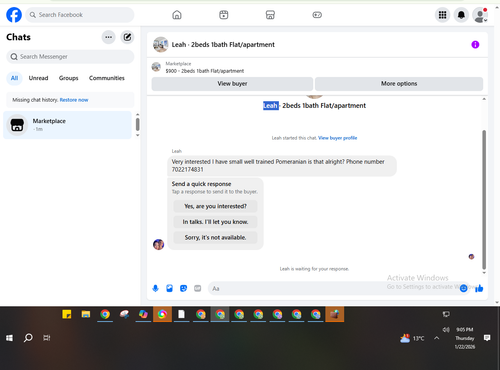
Task: Open the Copilot icon in taskbar
Action: (143, 314)
